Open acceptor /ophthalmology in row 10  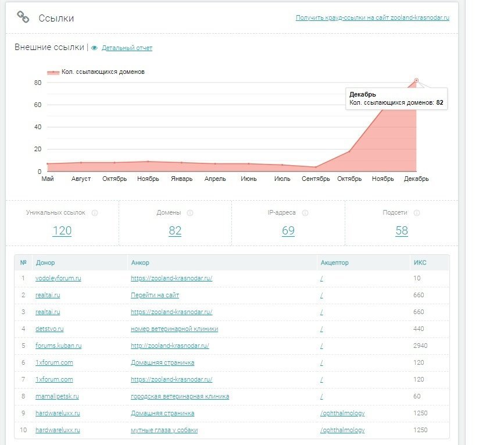pyautogui.click(x=342, y=430)
